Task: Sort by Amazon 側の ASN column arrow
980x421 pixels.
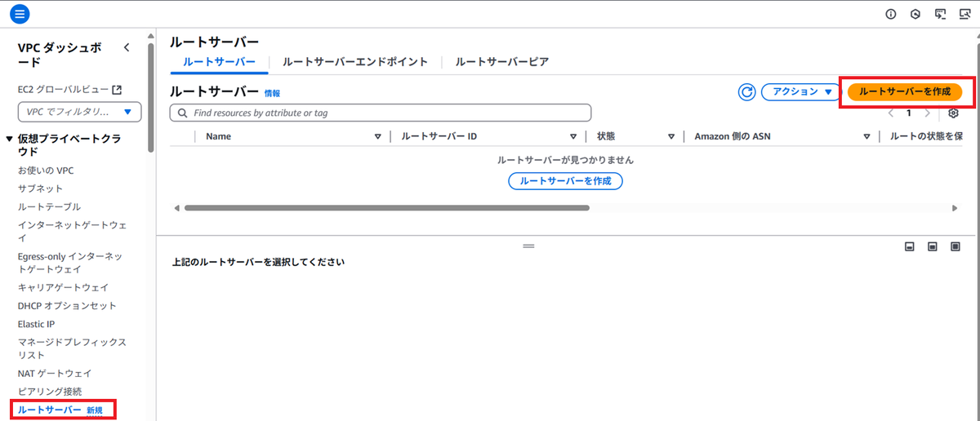Action: pyautogui.click(x=866, y=136)
